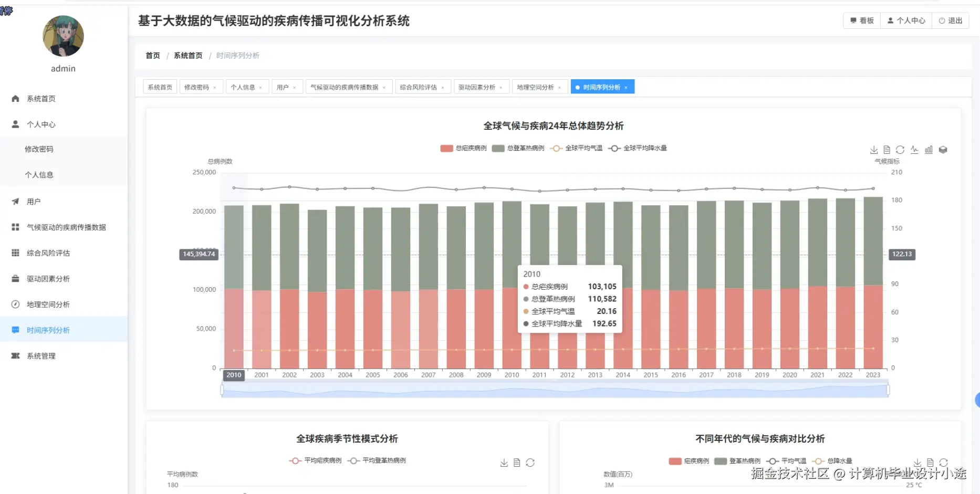This screenshot has width=980, height=494.
Task: Switch trend chart to line chart view
Action: pos(914,150)
